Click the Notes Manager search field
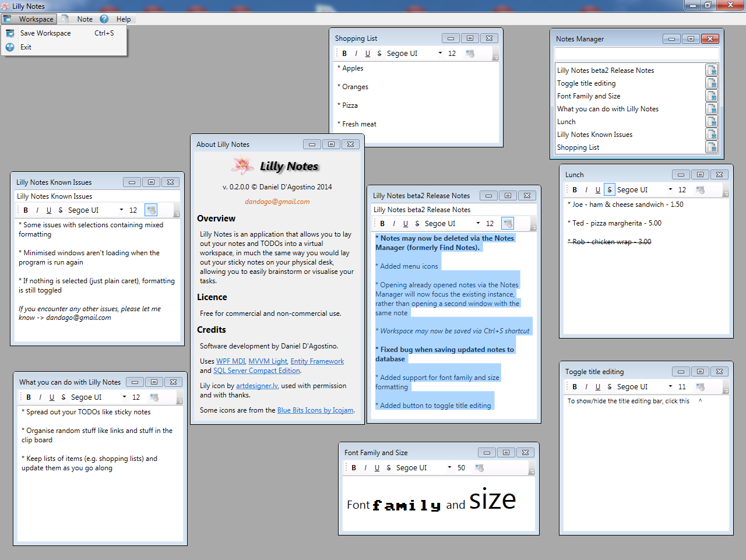The height and width of the screenshot is (560, 746). click(636, 54)
